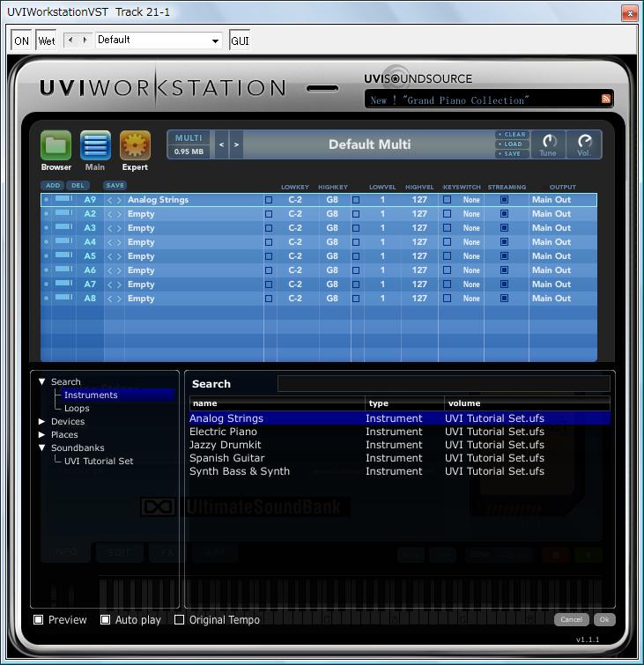The width and height of the screenshot is (644, 665).
Task: Toggle the low velocity checkbox on A2 row
Action: click(x=356, y=214)
